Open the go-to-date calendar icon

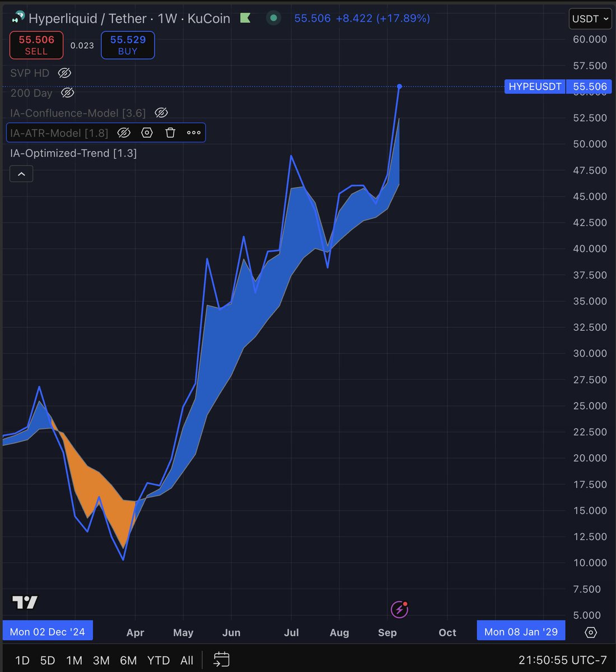[x=221, y=660]
